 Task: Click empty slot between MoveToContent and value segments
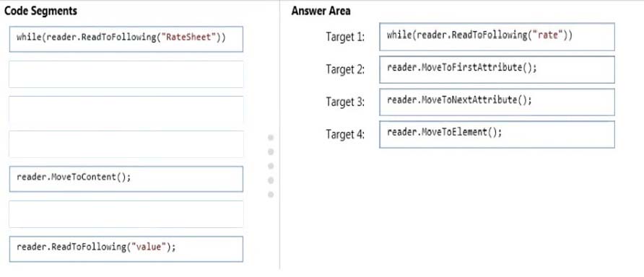tap(126, 214)
